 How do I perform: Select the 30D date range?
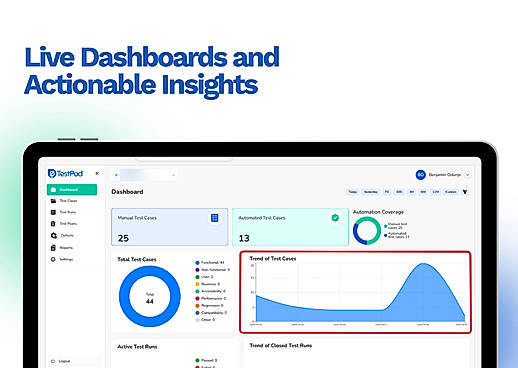399,192
